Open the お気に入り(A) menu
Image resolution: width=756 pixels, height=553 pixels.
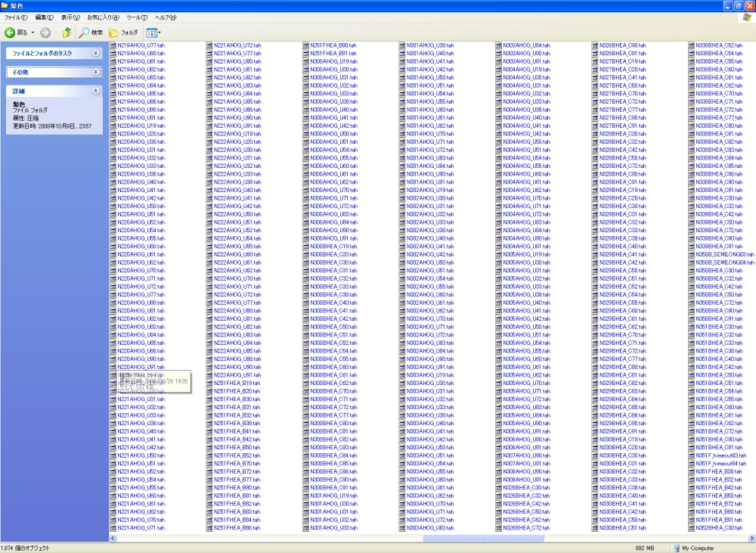[103, 17]
